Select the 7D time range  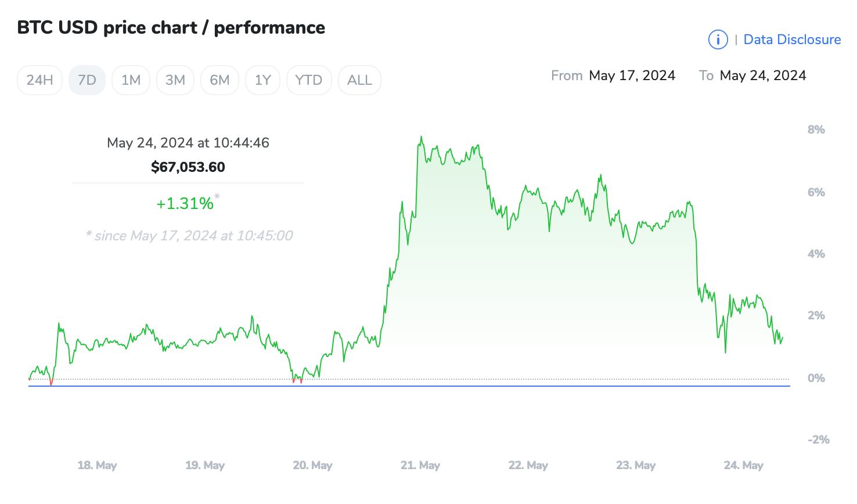(87, 80)
